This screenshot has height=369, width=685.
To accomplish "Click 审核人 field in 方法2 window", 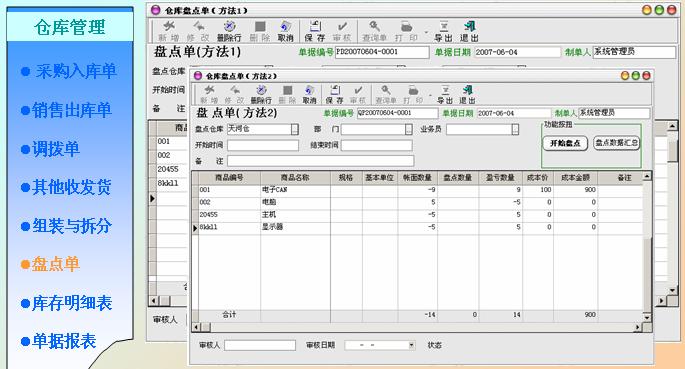I will pos(260,345).
